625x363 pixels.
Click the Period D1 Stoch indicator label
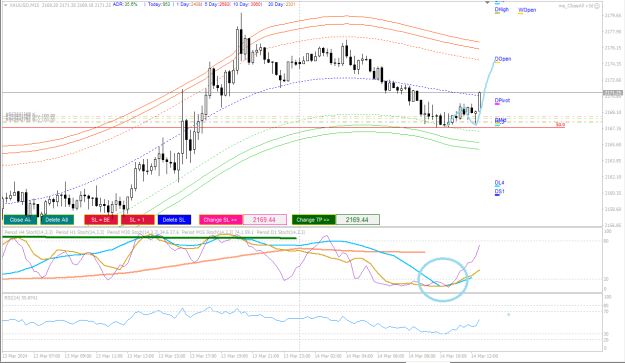pos(281,232)
